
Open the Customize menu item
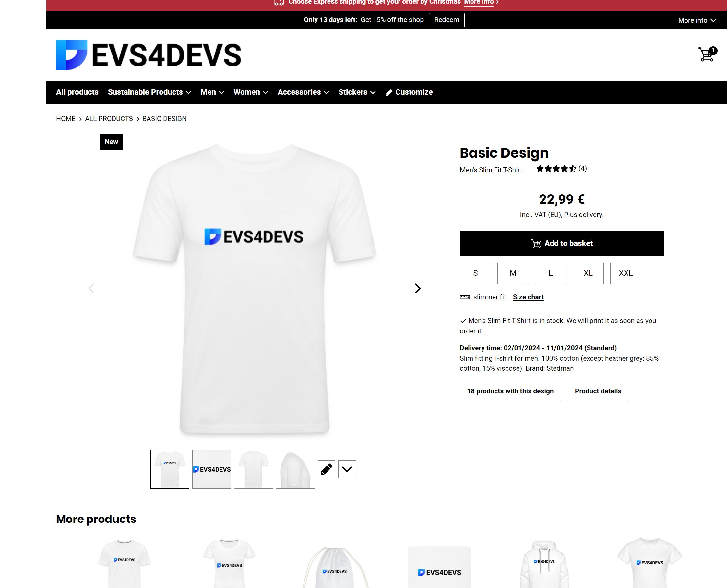(x=409, y=92)
